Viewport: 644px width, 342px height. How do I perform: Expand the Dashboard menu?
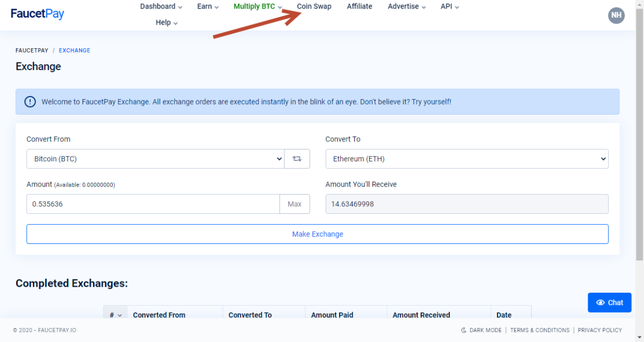click(161, 6)
